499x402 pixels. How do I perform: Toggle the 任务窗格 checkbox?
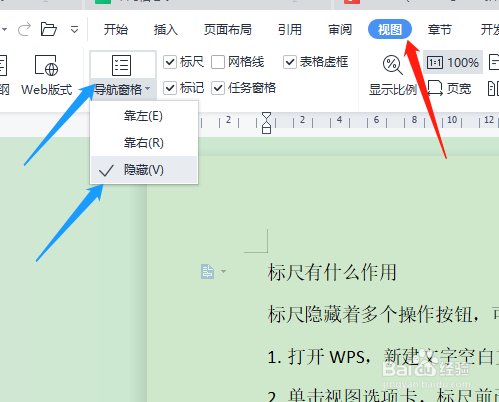pos(218,88)
